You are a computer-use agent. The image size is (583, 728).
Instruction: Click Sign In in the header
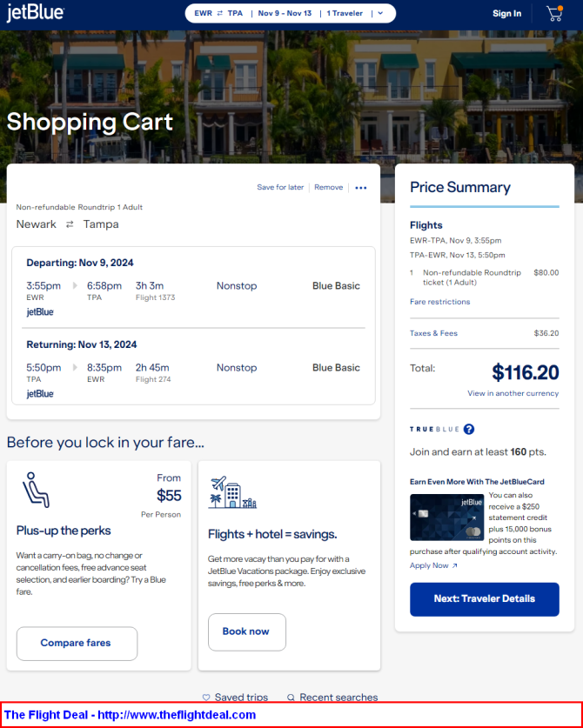506,13
